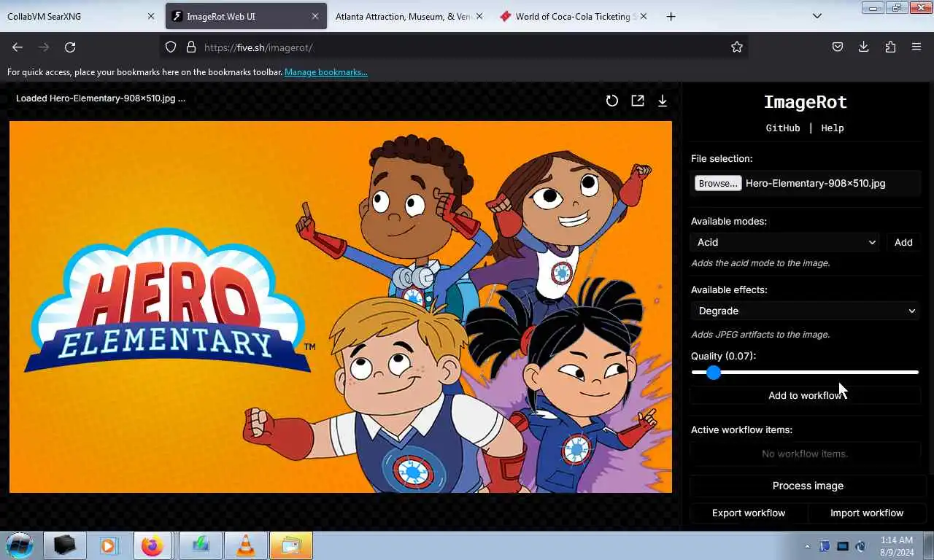The height and width of the screenshot is (560, 934).
Task: Click the Hero Elementary preview image
Action: click(x=341, y=307)
